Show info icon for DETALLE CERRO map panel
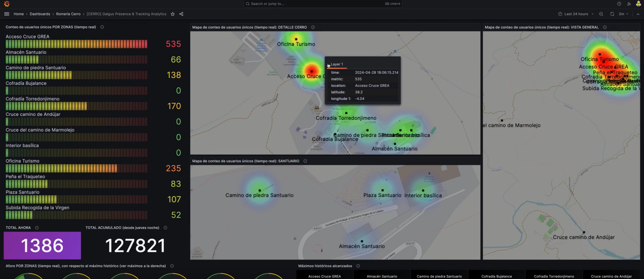The image size is (644, 279). tap(313, 27)
